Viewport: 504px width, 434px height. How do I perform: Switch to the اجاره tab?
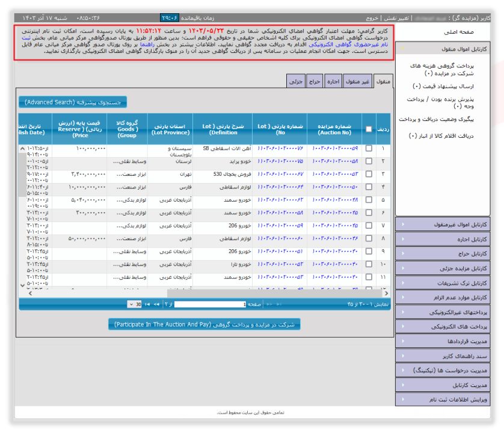[333, 81]
